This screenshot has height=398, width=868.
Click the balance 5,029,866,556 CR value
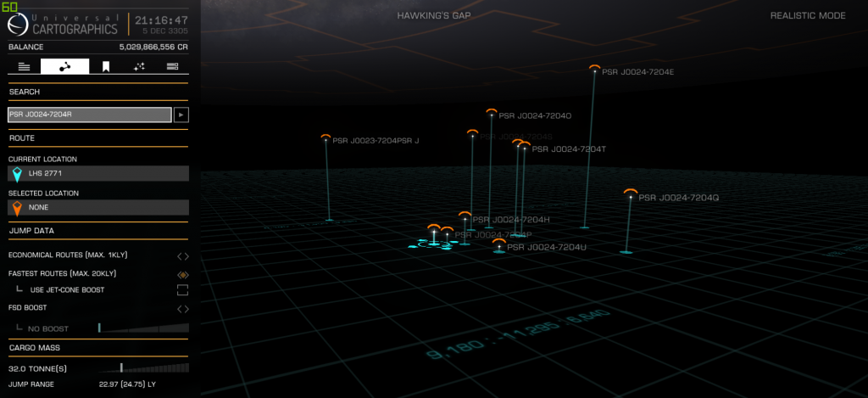(154, 48)
